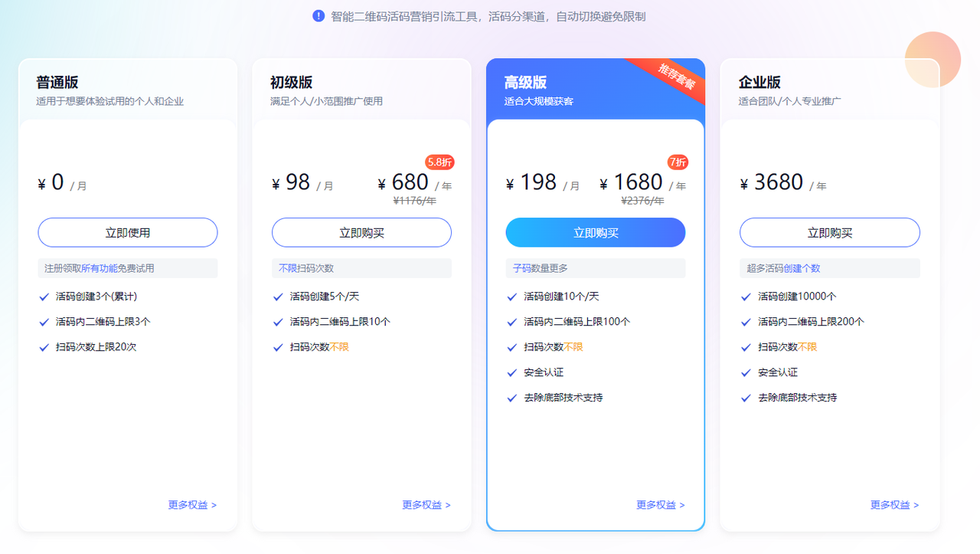Click the blue info icon at the top

(x=318, y=16)
